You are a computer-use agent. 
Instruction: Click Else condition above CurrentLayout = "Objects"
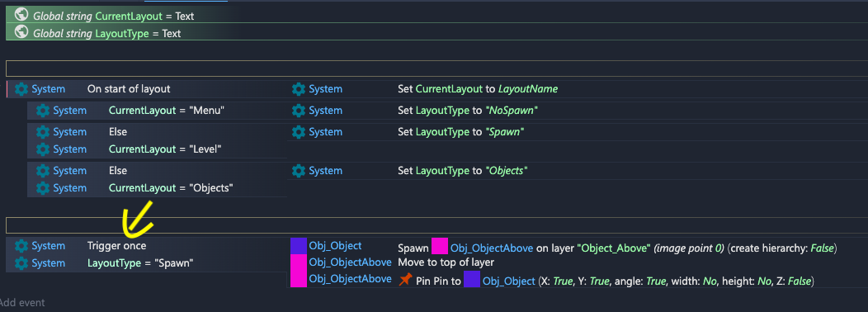coord(118,171)
